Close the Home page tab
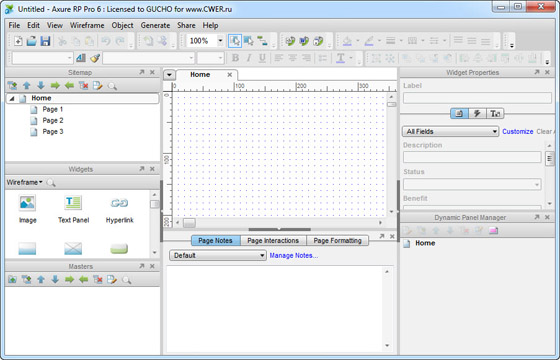The height and width of the screenshot is (360, 560). [230, 75]
